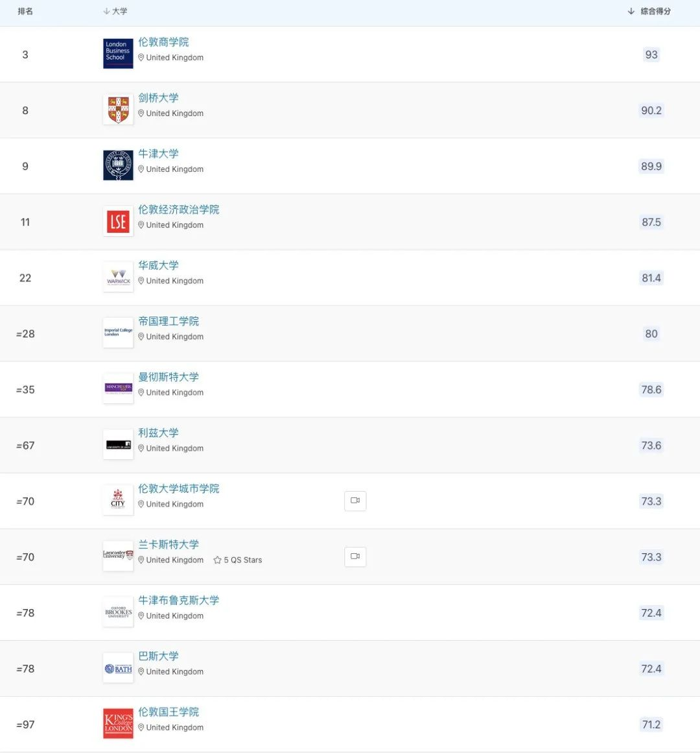The width and height of the screenshot is (700, 753).
Task: Open the 帝国理工学院 university link
Action: tap(169, 321)
